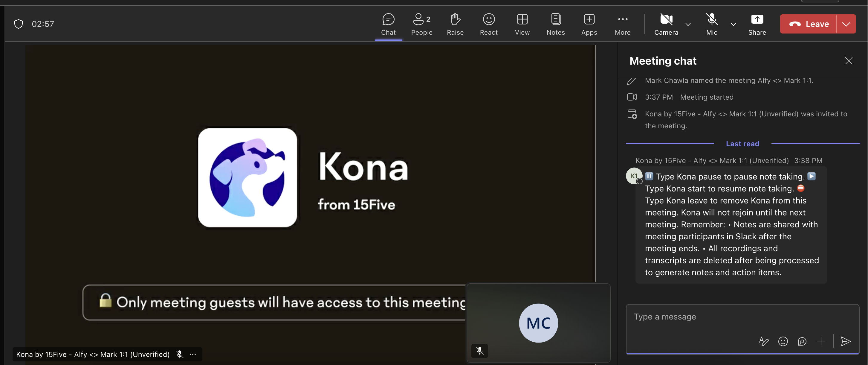The width and height of the screenshot is (868, 365).
Task: Expand camera device options chevron
Action: (688, 24)
